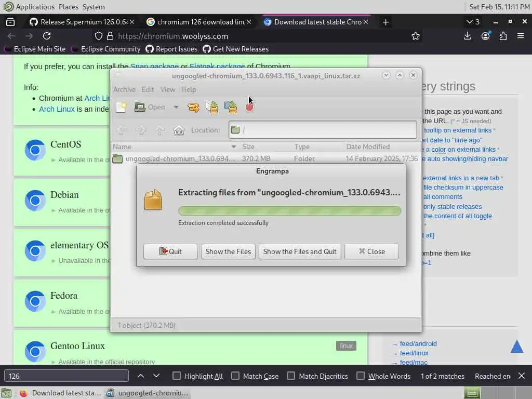Click the browser back arrow

pos(11,36)
